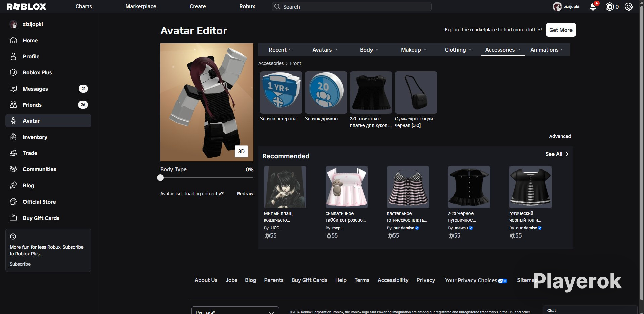The image size is (644, 314).
Task: Click the Inventory backpack icon
Action: (x=13, y=137)
